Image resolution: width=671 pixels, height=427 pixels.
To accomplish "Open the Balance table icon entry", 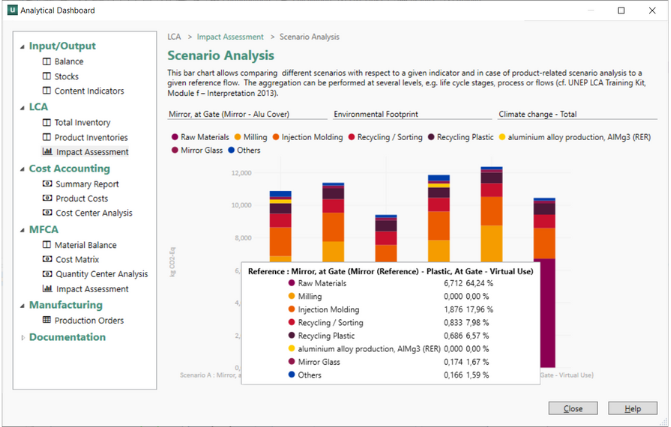I will 46,62.
